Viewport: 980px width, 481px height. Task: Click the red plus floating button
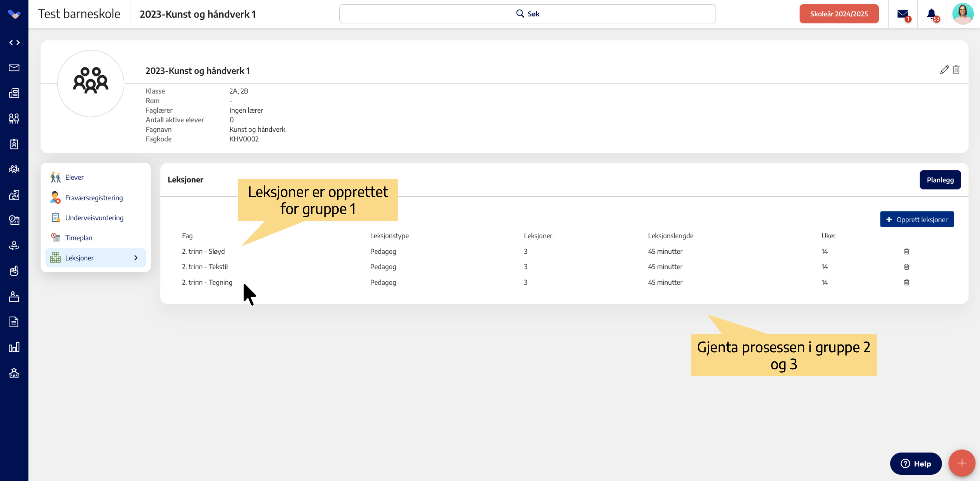[x=962, y=463]
